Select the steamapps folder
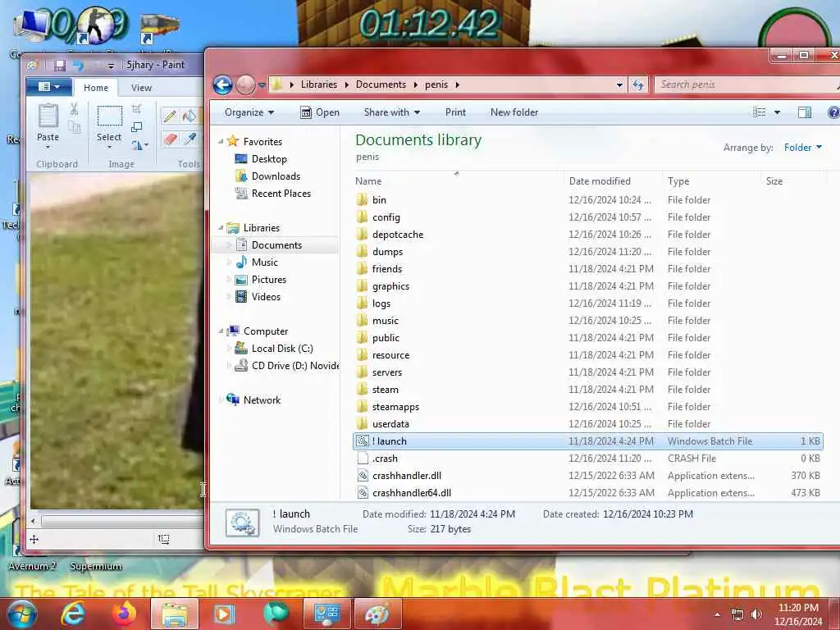 pos(587,407)
